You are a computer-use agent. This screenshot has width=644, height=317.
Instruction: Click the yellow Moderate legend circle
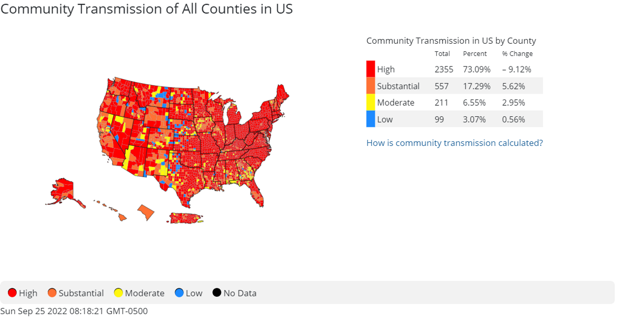119,293
